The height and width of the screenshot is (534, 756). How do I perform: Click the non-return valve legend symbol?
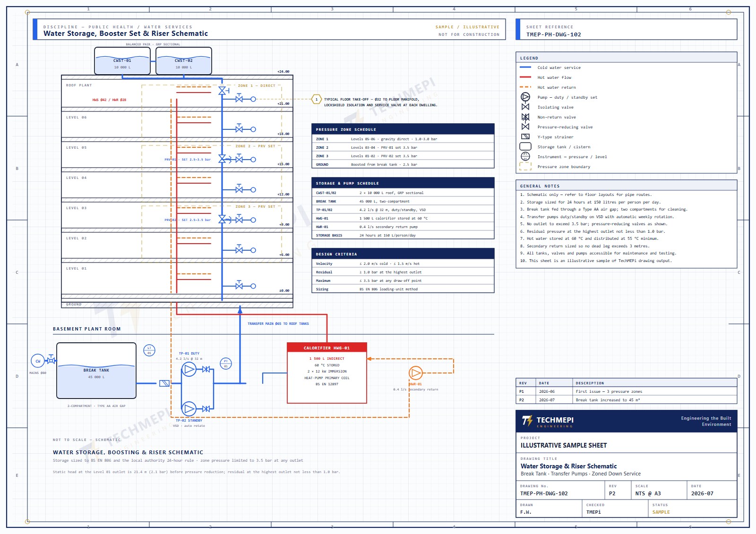click(x=525, y=117)
